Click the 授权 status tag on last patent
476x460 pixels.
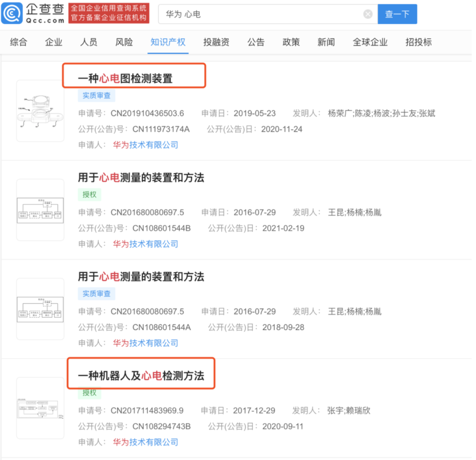[x=89, y=393]
